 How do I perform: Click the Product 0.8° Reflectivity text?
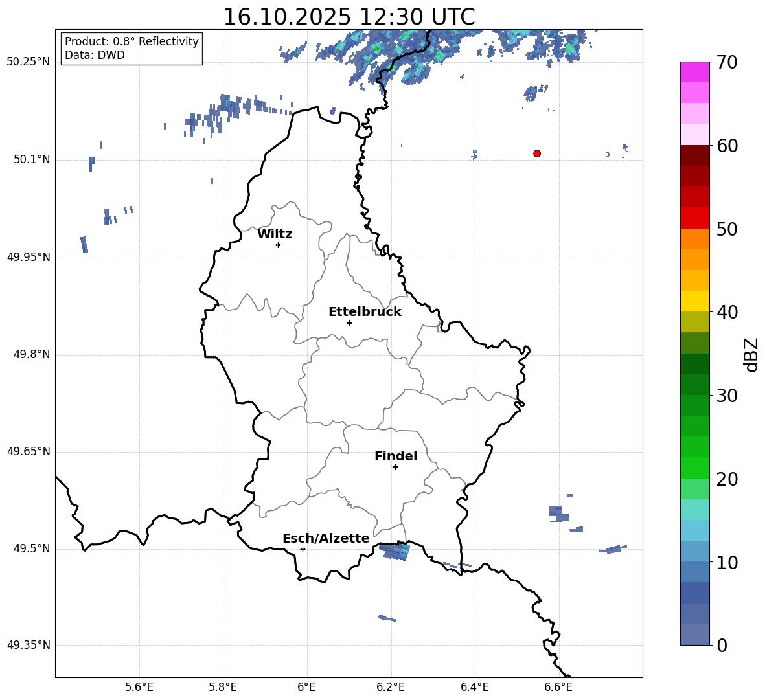point(132,41)
